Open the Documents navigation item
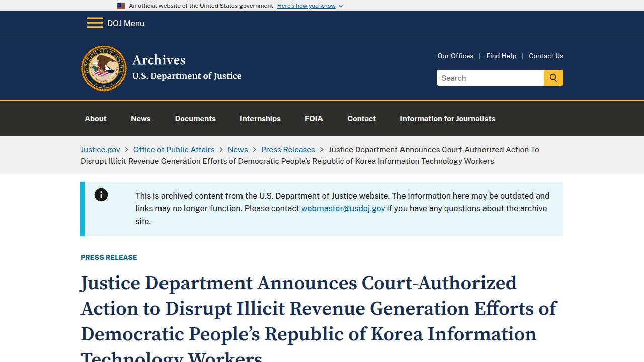Screen dimensions: 644x362 tap(195, 119)
